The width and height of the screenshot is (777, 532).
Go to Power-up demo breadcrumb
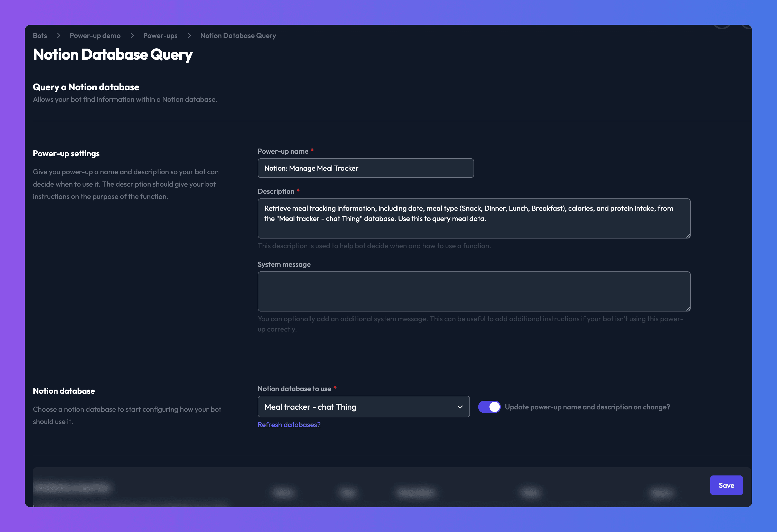pyautogui.click(x=95, y=35)
